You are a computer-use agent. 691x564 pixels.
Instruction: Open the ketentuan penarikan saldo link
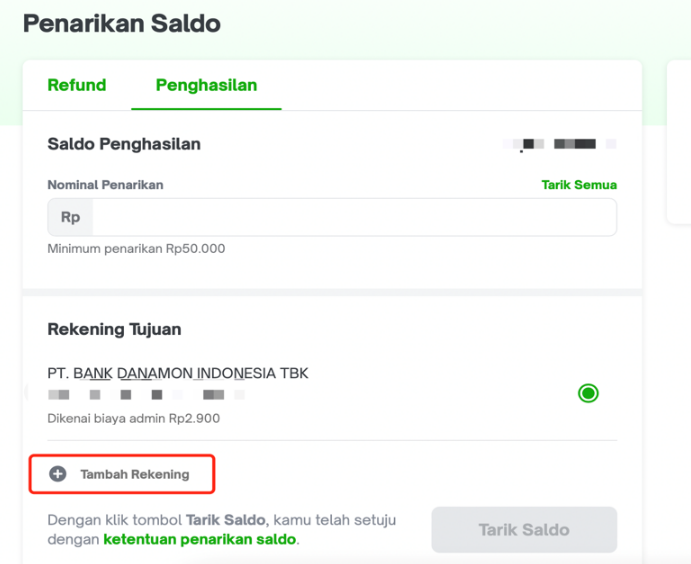point(200,539)
